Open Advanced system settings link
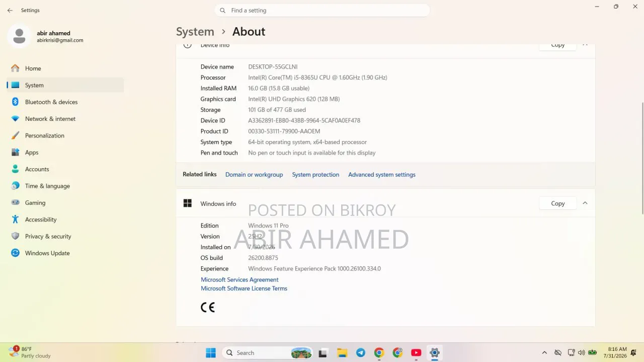The image size is (644, 362). point(382,175)
